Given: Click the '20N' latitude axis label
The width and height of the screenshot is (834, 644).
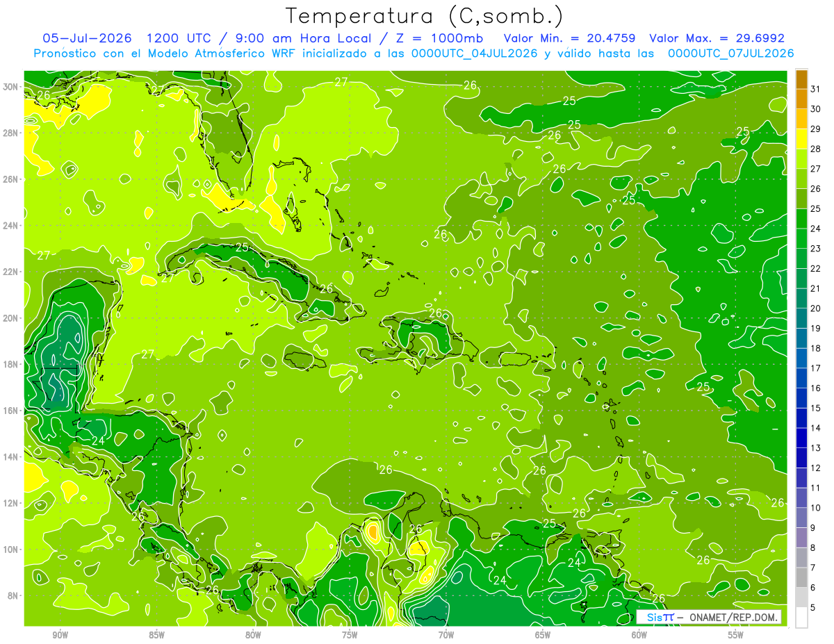Looking at the screenshot, I should 11,317.
